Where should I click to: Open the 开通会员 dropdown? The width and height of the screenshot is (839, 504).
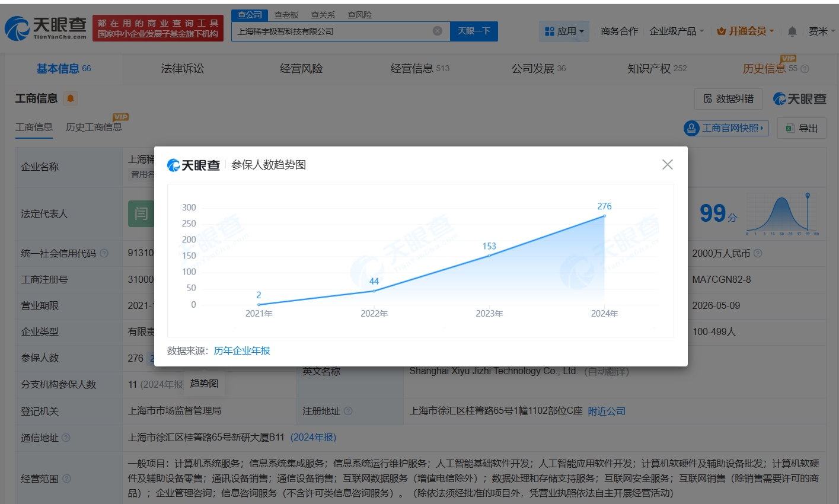(745, 31)
